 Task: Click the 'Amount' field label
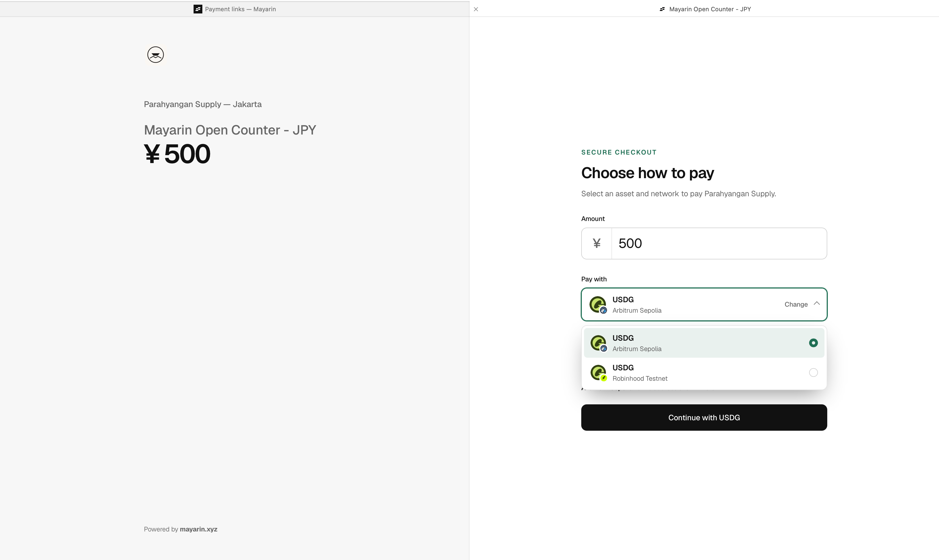593,219
